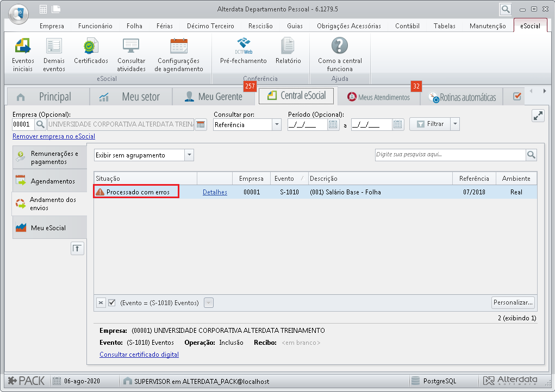Sort by Evento column header
Image resolution: width=555 pixels, height=392 pixels.
(289, 179)
